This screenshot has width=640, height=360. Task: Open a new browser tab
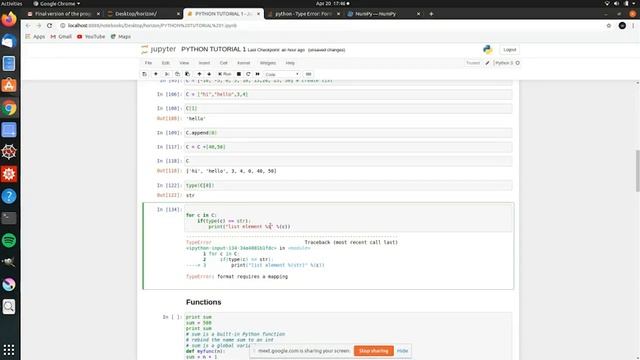coord(431,14)
